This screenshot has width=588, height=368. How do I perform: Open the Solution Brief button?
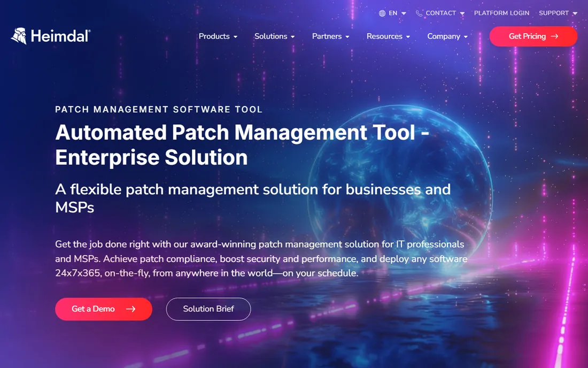click(208, 309)
